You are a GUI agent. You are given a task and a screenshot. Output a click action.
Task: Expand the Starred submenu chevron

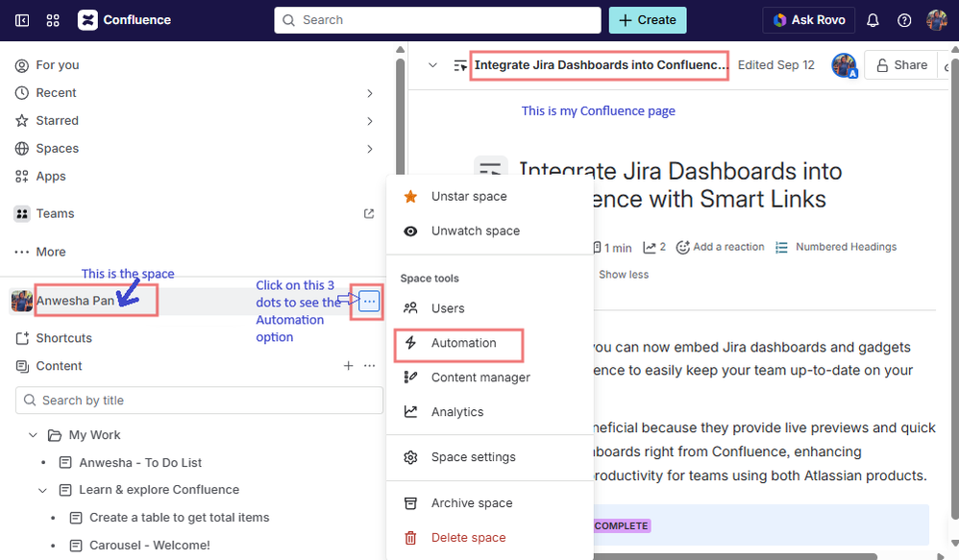pyautogui.click(x=369, y=121)
